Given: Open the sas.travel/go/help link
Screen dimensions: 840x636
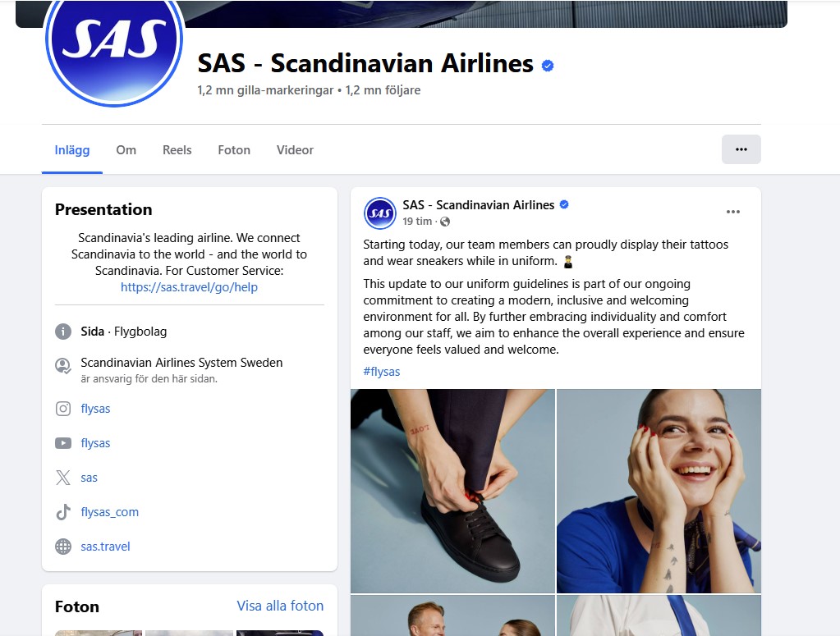Looking at the screenshot, I should point(189,287).
